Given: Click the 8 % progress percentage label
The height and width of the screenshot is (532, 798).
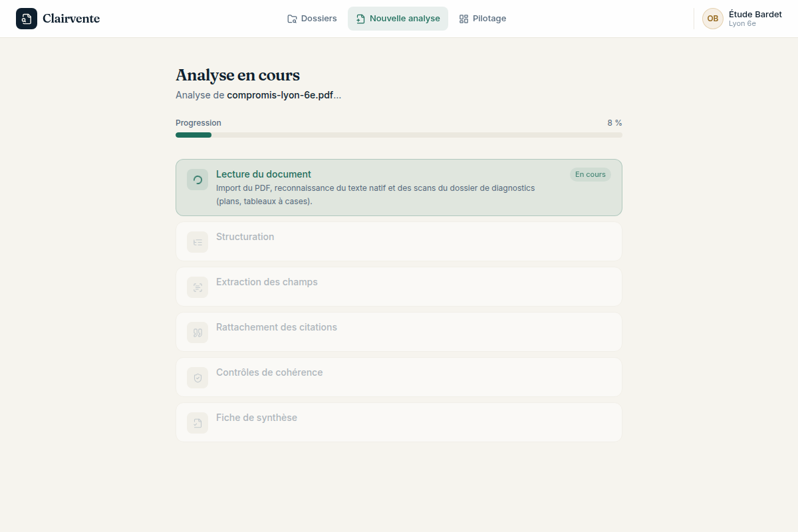Looking at the screenshot, I should click(614, 123).
